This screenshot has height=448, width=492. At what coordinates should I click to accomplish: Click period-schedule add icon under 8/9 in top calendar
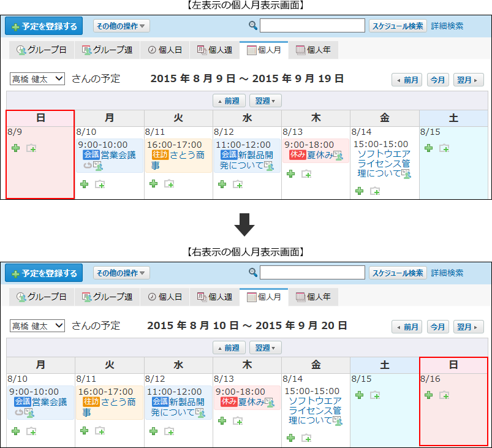pyautogui.click(x=31, y=148)
